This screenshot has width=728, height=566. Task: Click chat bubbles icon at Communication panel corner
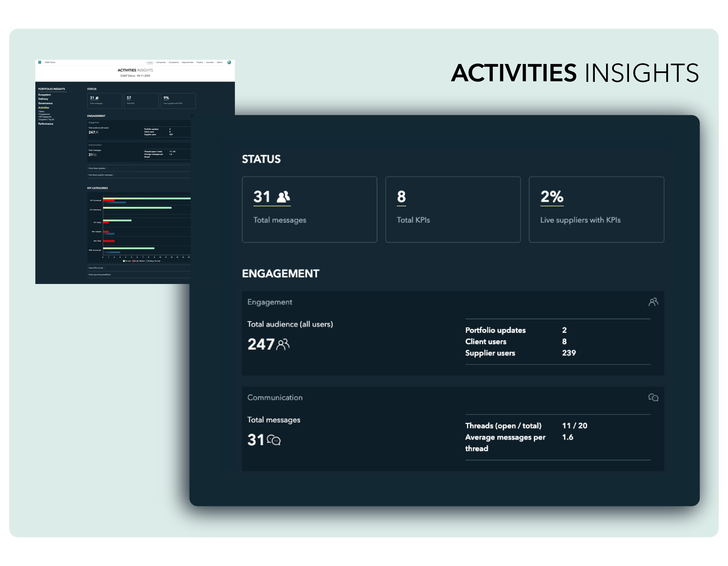653,397
